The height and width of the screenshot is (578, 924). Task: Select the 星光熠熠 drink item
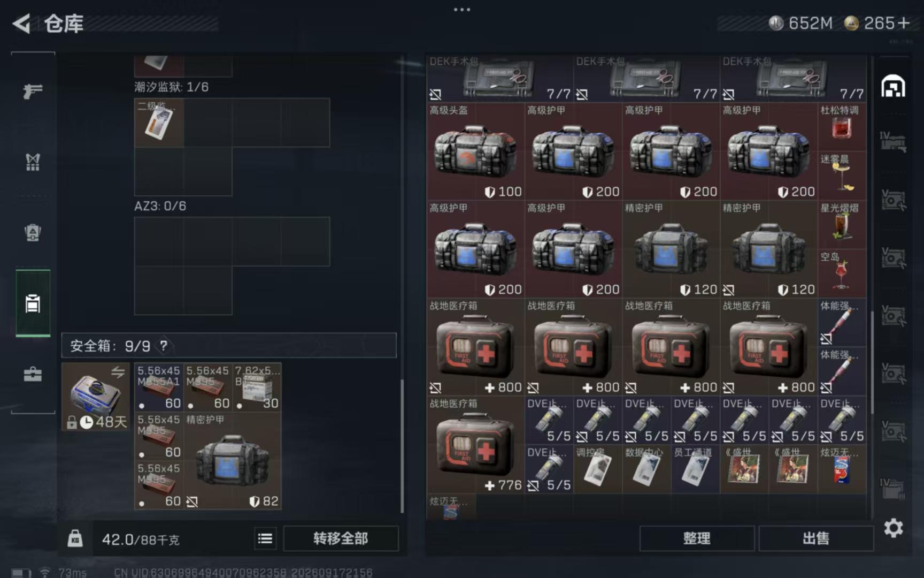point(842,225)
